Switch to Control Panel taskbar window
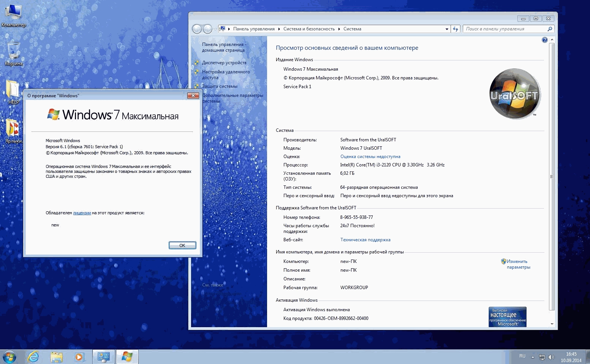Viewport: 590px width, 364px height. click(x=104, y=357)
